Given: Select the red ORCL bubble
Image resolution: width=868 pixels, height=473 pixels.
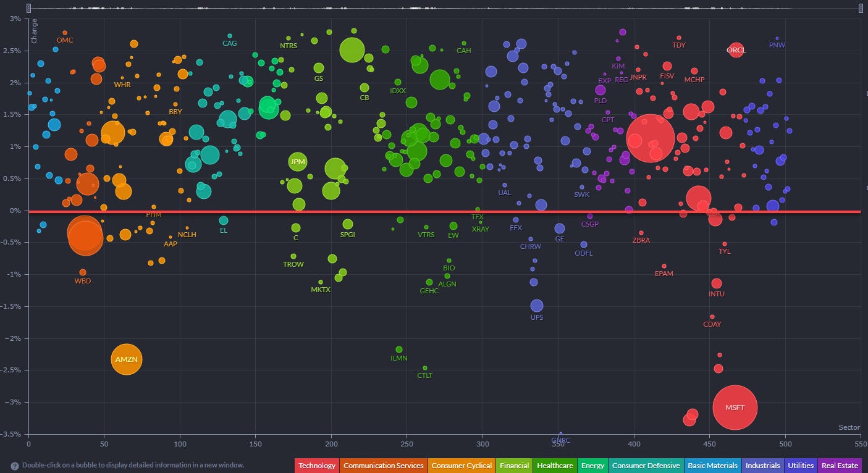Looking at the screenshot, I should coord(736,50).
